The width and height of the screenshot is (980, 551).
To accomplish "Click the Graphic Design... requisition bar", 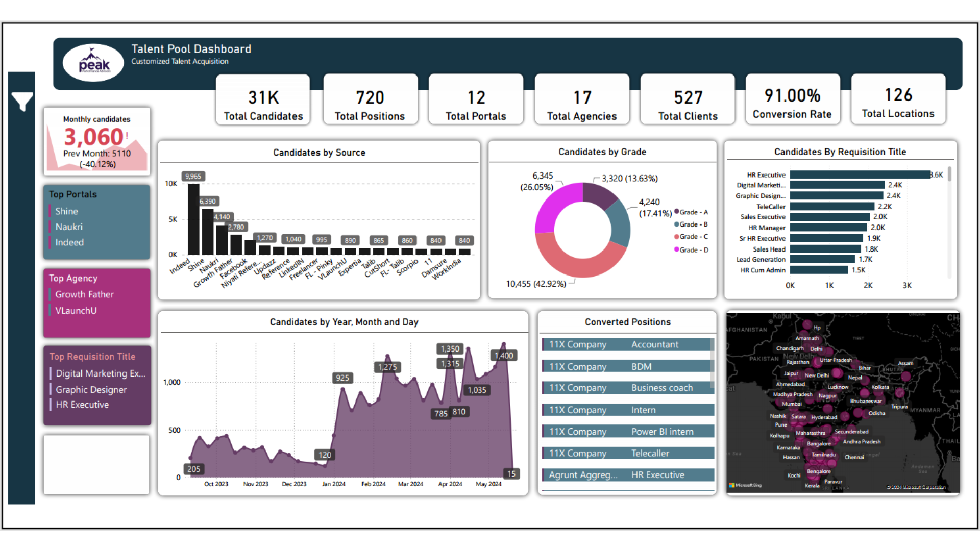I will pyautogui.click(x=837, y=196).
